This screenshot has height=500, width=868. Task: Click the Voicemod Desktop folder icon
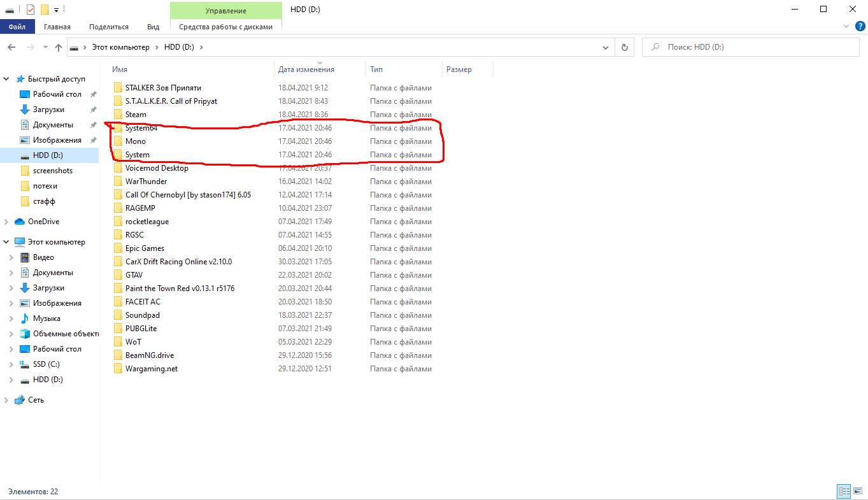[118, 168]
